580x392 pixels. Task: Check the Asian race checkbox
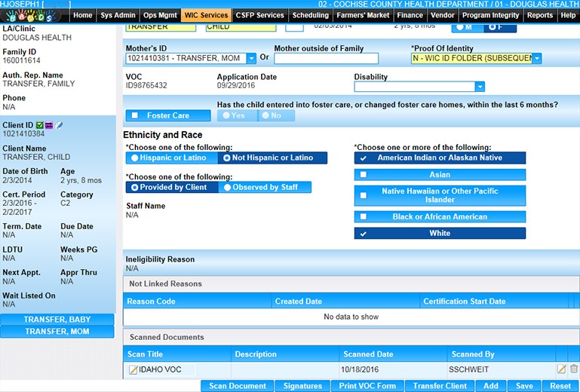364,175
